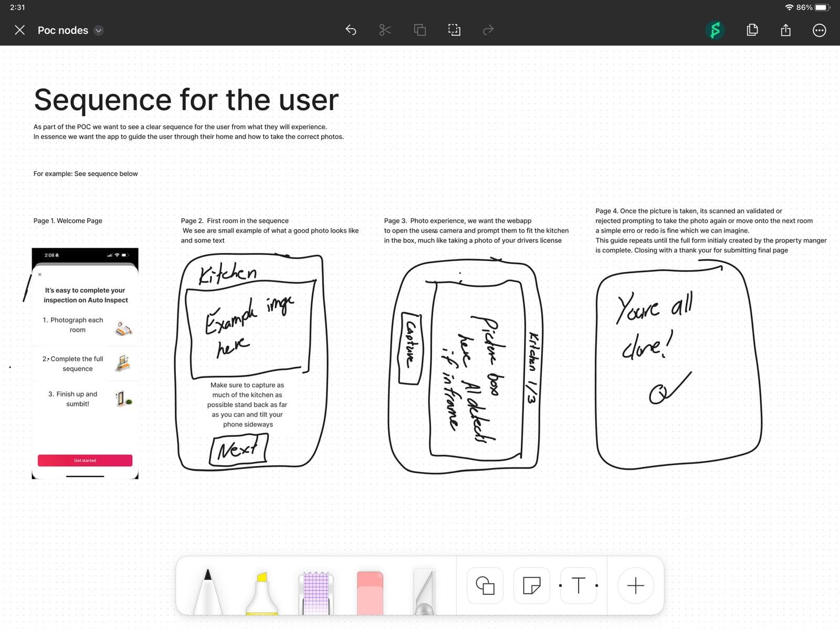840x629 pixels.
Task: Select the Page 2 description text
Action: (270, 230)
